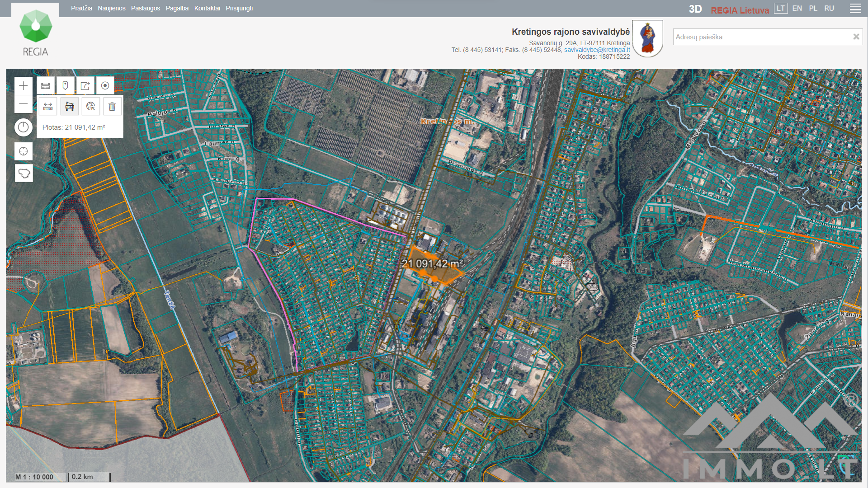Viewport: 868px width, 488px height.
Task: Click the M 1 : 10 000 scale text
Action: pos(34,477)
